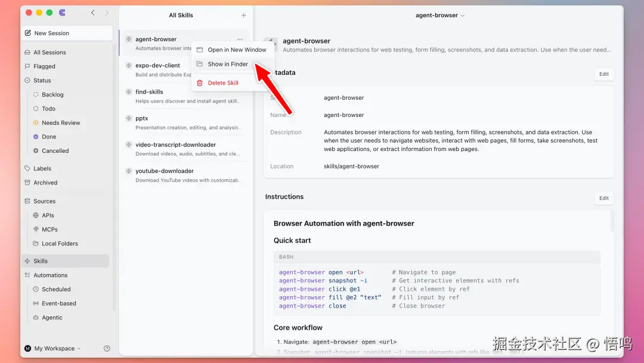Click the Scheduled clock icon

click(x=36, y=289)
